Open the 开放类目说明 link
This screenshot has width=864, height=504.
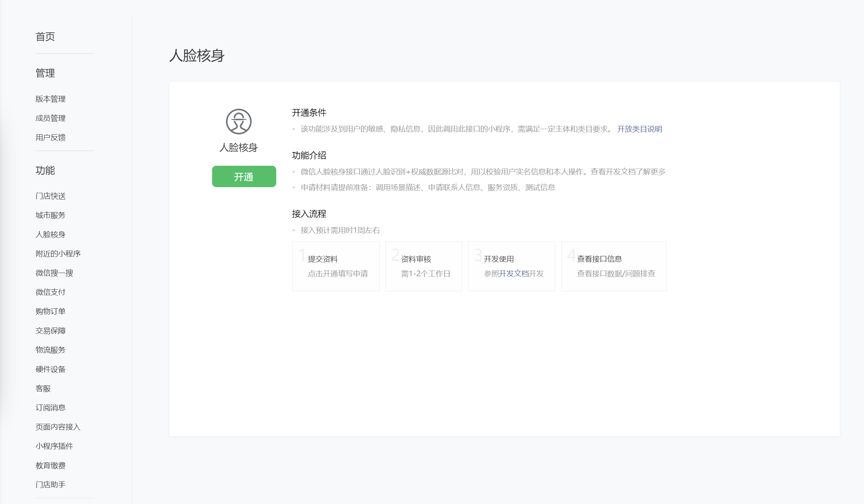[x=639, y=129]
